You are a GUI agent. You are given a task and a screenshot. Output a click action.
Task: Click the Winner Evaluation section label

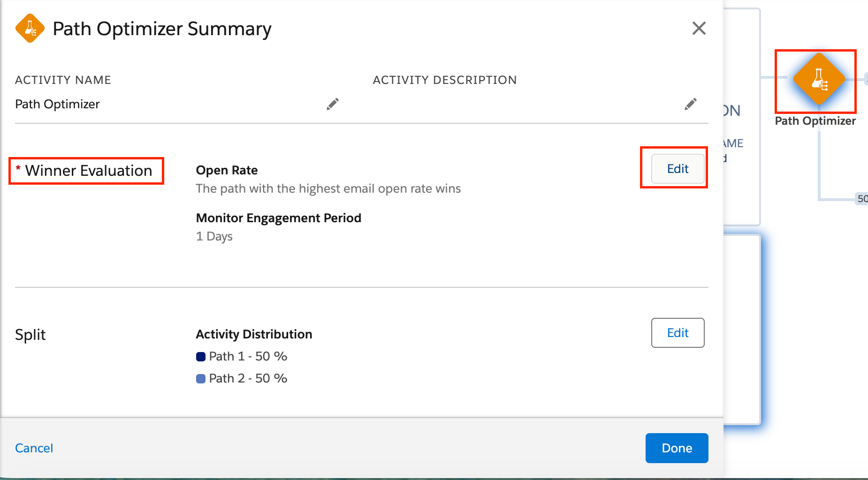pyautogui.click(x=89, y=171)
